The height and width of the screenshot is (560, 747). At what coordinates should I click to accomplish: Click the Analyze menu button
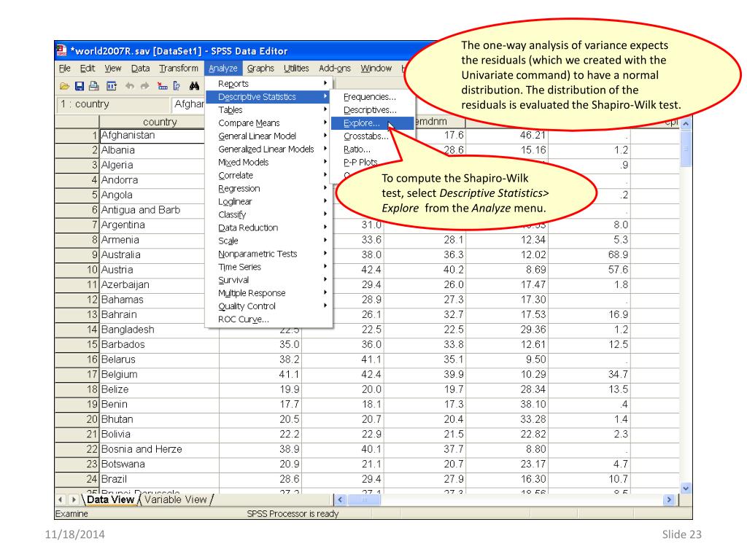[x=223, y=68]
